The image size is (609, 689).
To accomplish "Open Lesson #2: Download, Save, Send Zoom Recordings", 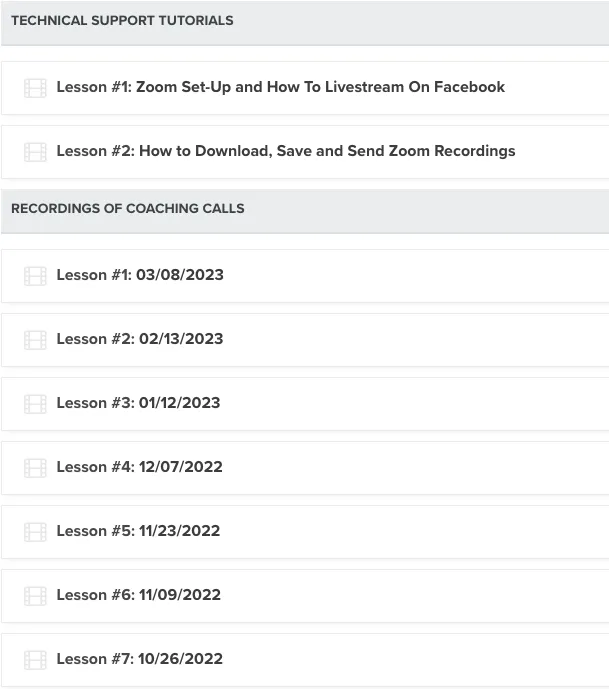I will 286,151.
